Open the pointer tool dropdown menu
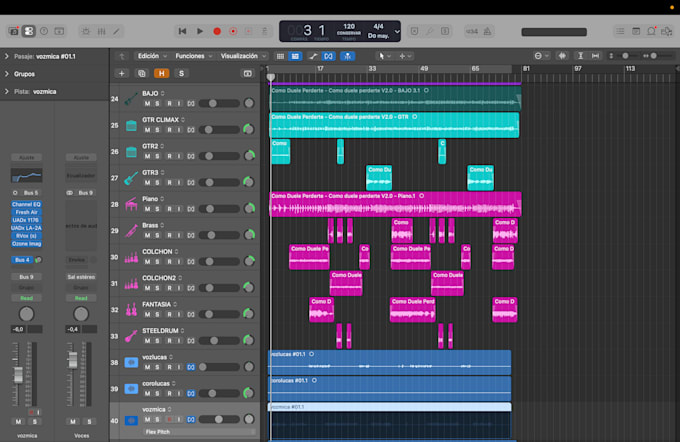Screen dimensions: 680x442 tap(384, 56)
